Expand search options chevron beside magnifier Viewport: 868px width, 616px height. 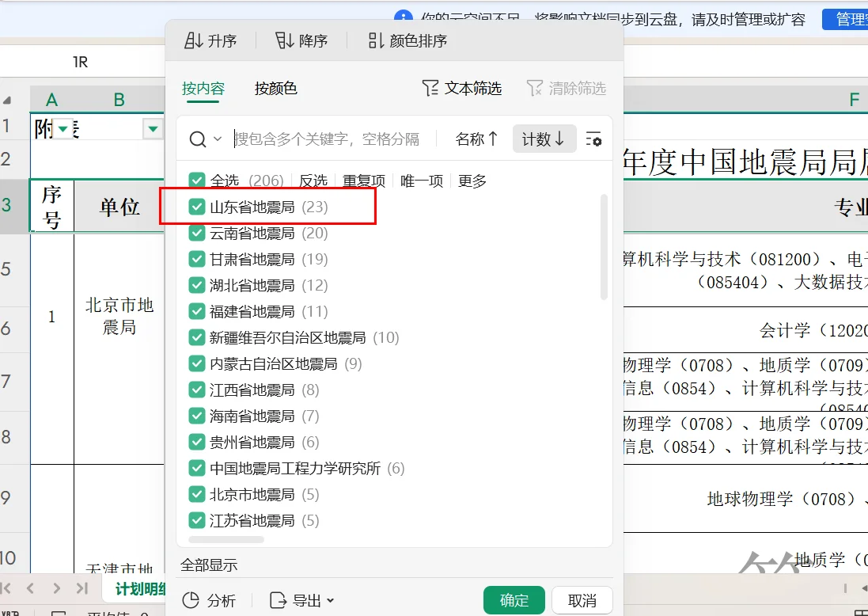(x=218, y=139)
